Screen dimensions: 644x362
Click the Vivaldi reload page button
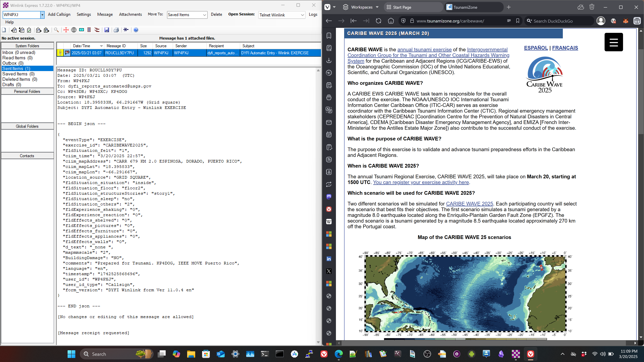(x=379, y=21)
